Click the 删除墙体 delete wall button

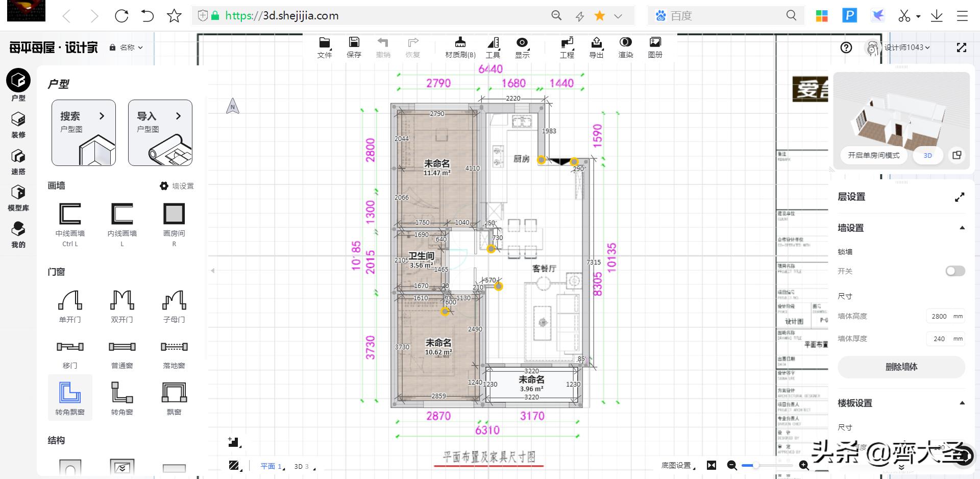point(901,367)
